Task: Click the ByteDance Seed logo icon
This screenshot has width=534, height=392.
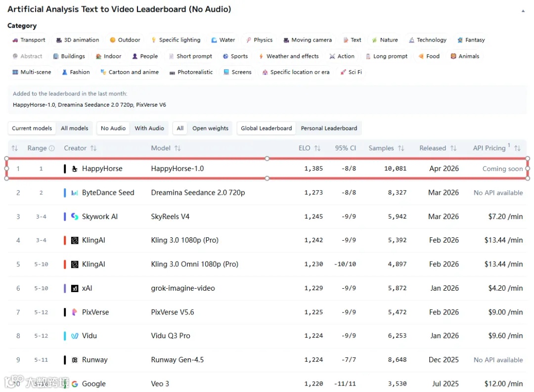Action: [x=75, y=193]
